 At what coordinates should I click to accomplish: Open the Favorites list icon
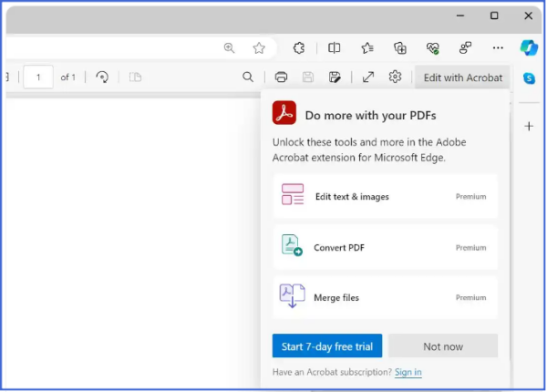366,48
